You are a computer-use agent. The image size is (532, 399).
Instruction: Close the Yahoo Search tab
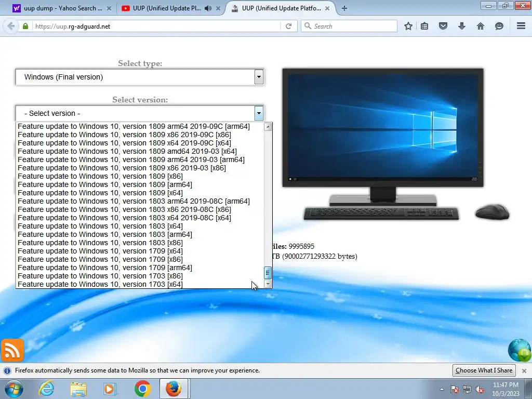click(109, 8)
